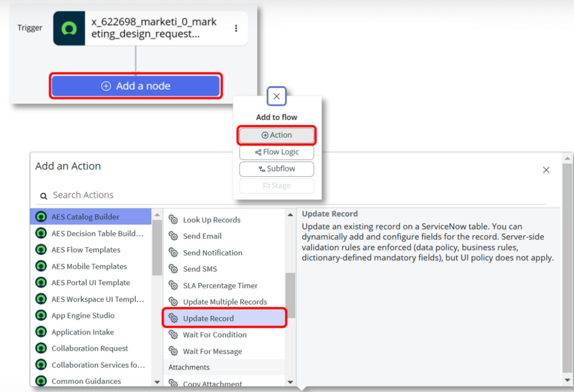
Task: Select the Send Notification action
Action: click(224, 253)
